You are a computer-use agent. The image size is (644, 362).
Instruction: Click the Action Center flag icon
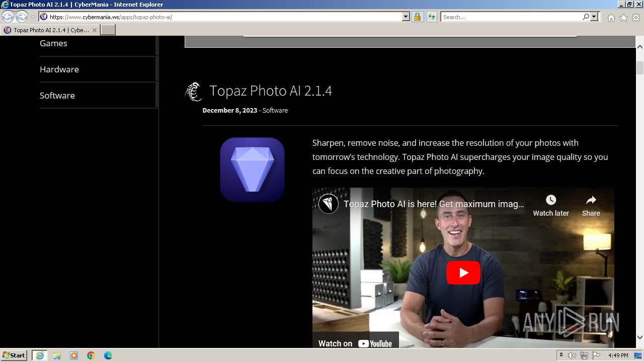click(596, 355)
